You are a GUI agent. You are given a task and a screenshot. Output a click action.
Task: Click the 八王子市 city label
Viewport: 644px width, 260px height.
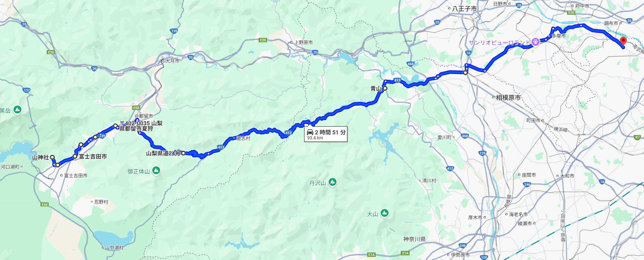pos(464,9)
